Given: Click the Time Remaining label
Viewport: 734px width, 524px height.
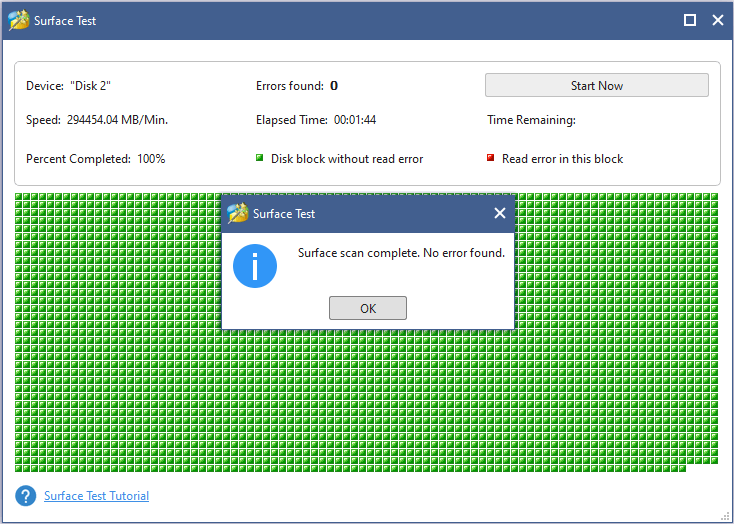Looking at the screenshot, I should pos(531,120).
